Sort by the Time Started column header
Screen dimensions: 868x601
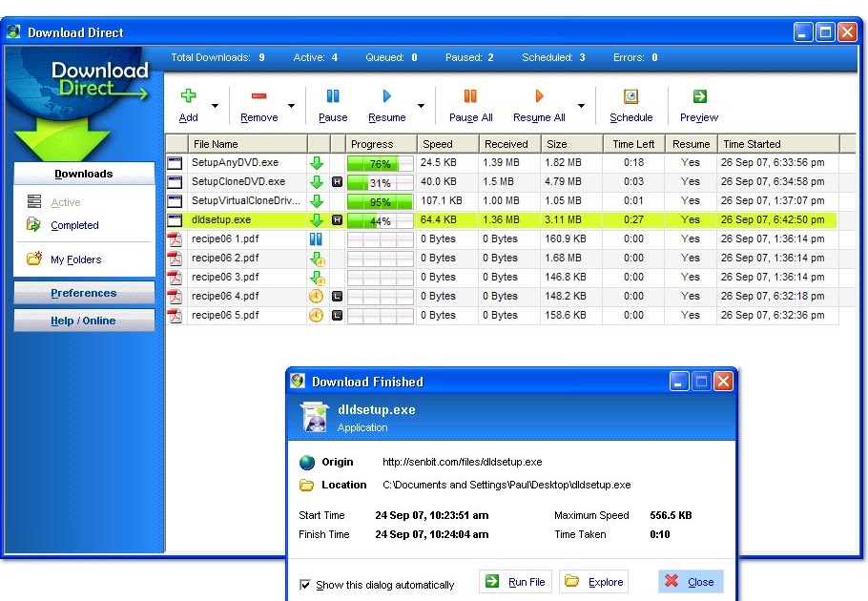(778, 144)
